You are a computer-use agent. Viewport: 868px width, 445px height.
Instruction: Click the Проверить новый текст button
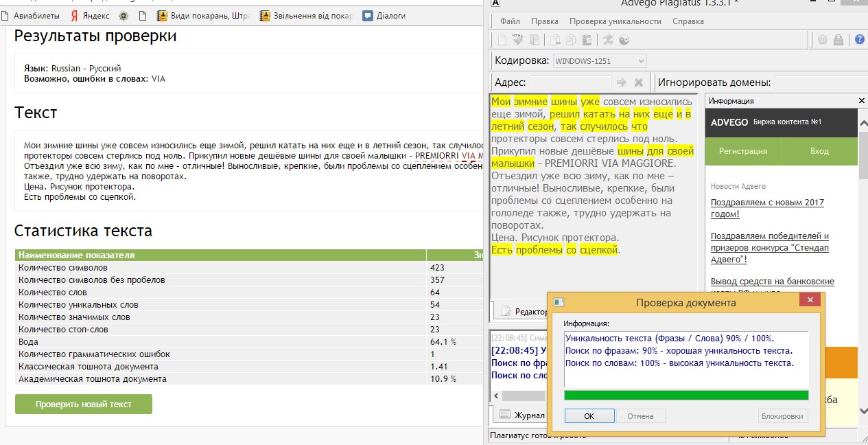[x=84, y=404]
